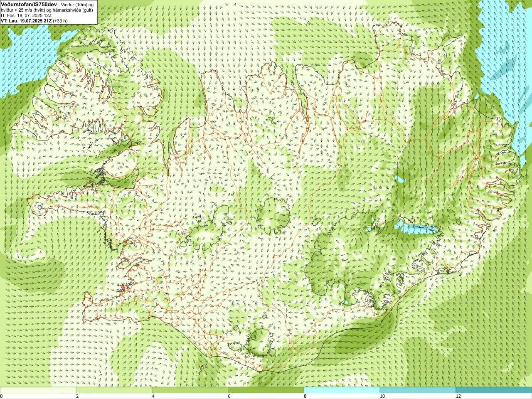Click the medium green 4–6 legend swatch
This screenshot has width=532, height=399.
190,390
